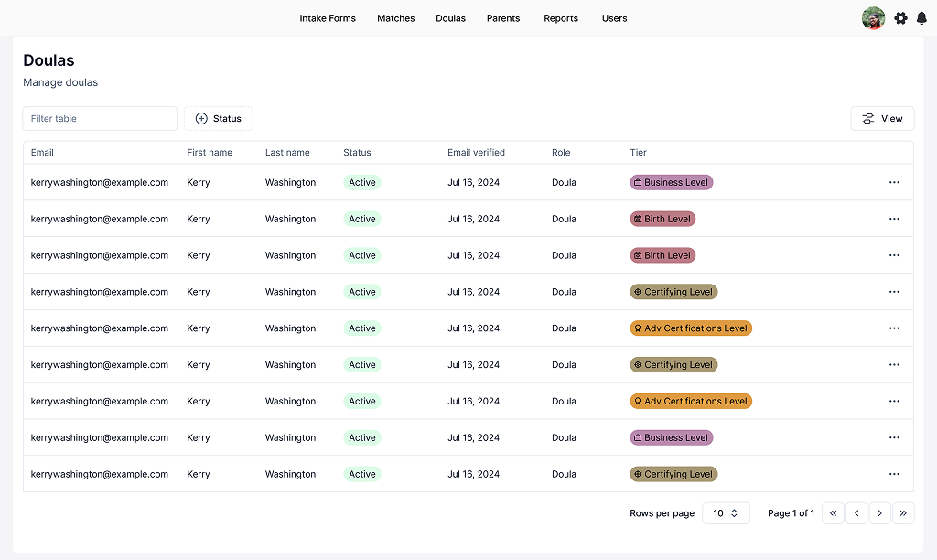Go to the first page
The width and height of the screenshot is (937, 560).
pyautogui.click(x=833, y=513)
